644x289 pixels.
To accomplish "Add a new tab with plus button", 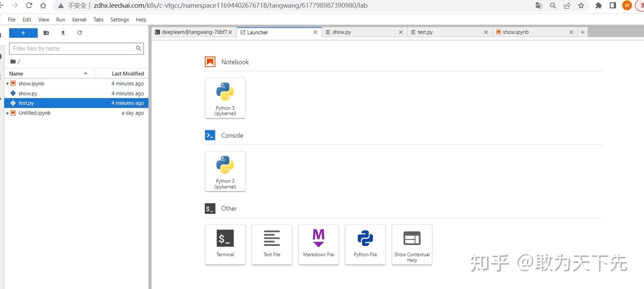I will pos(582,32).
